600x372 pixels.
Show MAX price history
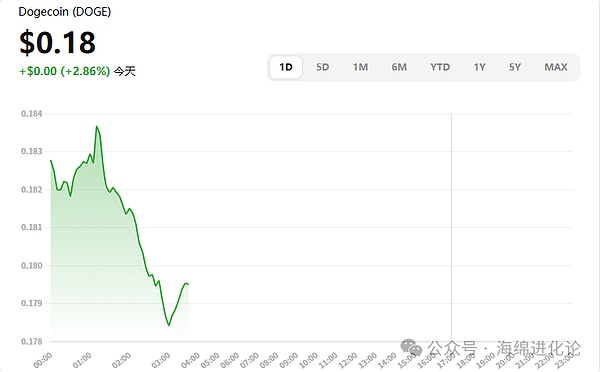pos(556,67)
